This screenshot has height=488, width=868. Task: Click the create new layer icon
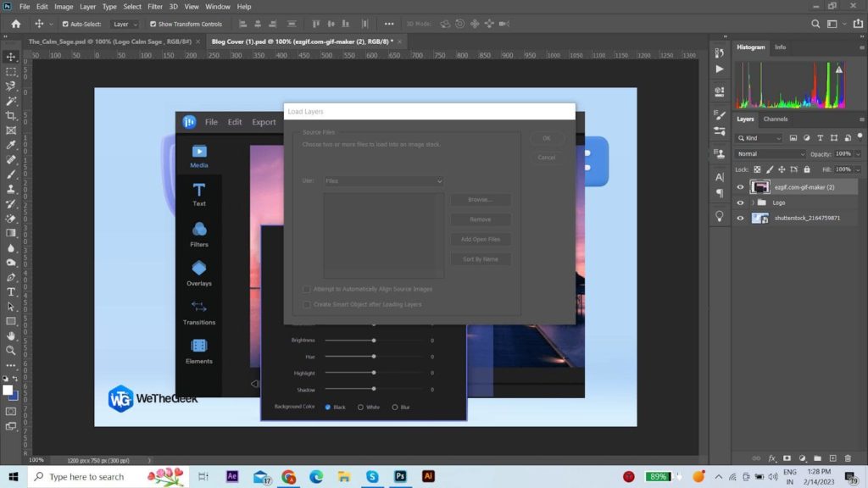tap(832, 458)
